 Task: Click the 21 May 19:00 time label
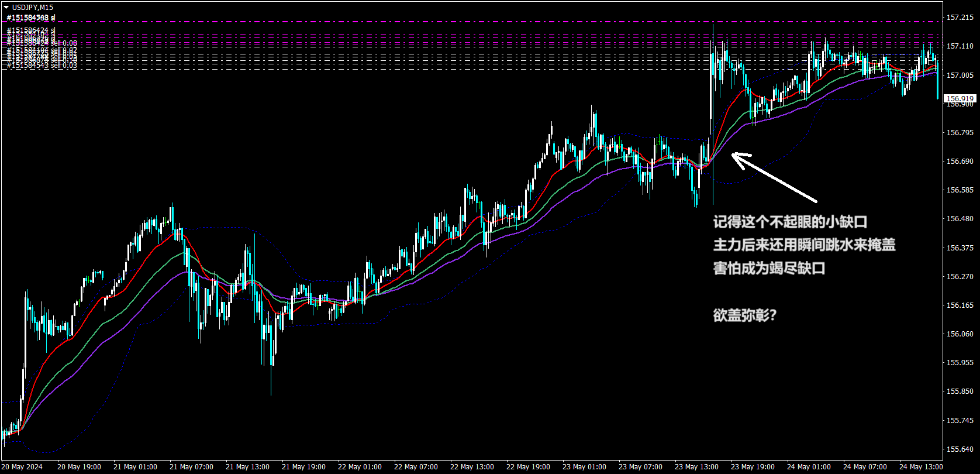click(x=304, y=467)
